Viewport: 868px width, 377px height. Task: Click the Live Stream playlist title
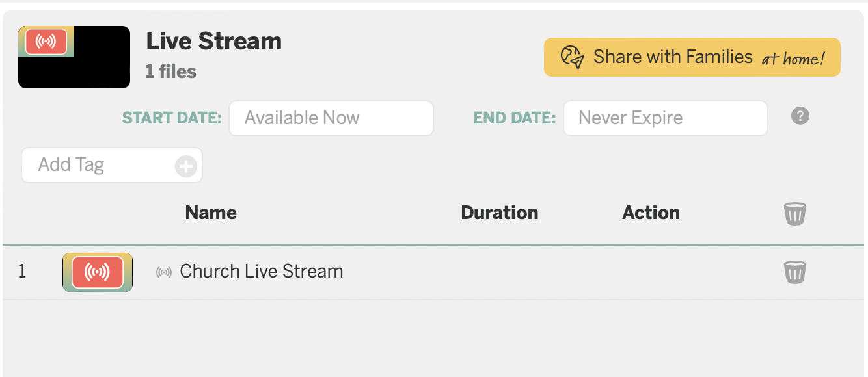point(214,42)
